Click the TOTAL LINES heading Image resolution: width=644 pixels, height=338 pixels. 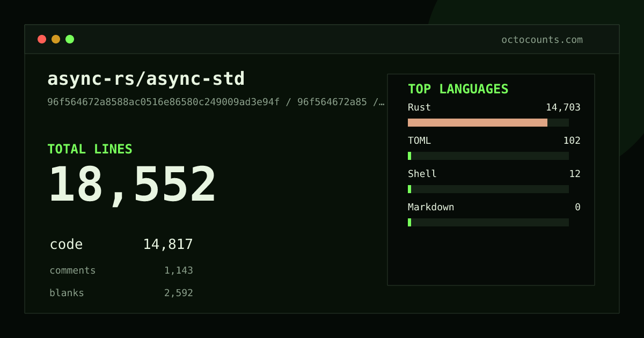90,149
